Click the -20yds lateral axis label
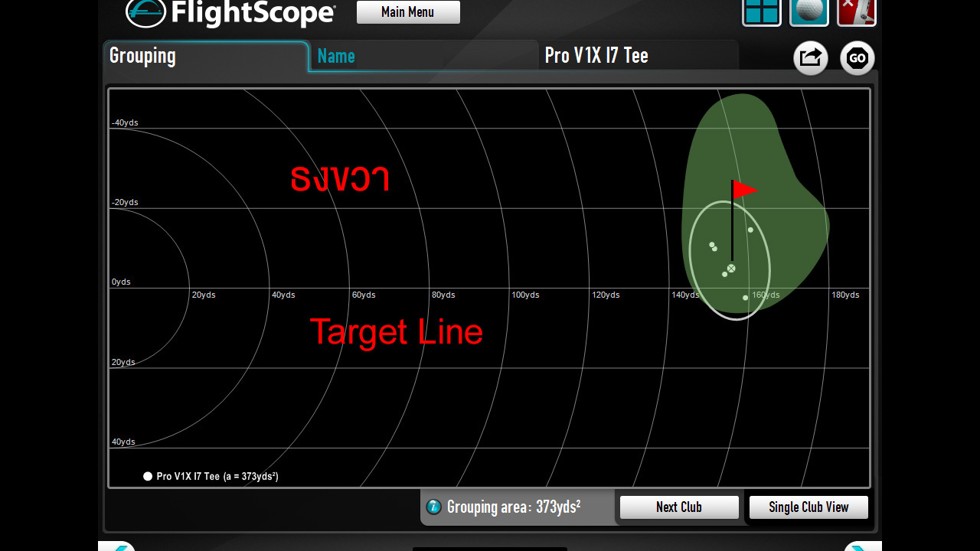The height and width of the screenshot is (551, 980). (x=125, y=203)
